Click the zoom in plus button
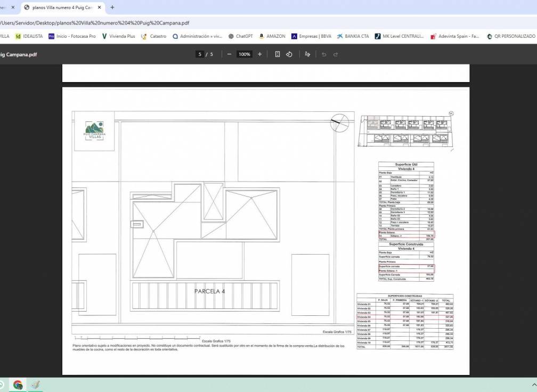The height and width of the screenshot is (392, 537). (260, 54)
